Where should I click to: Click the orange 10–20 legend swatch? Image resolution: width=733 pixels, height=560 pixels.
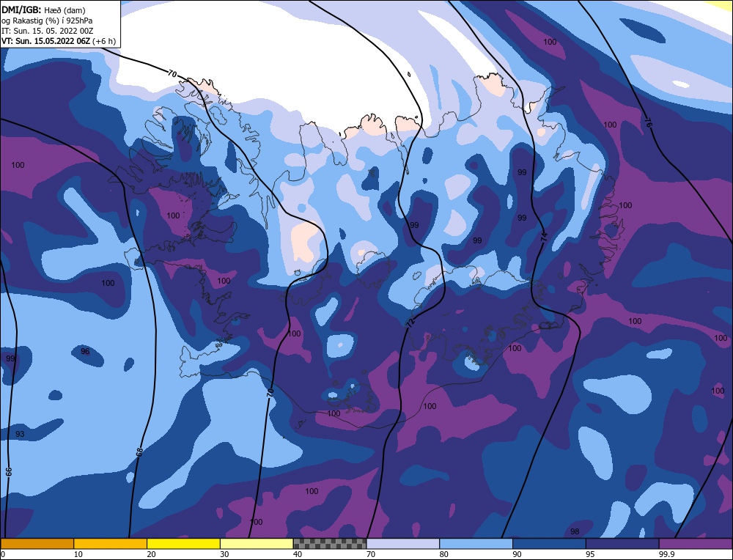pos(111,543)
